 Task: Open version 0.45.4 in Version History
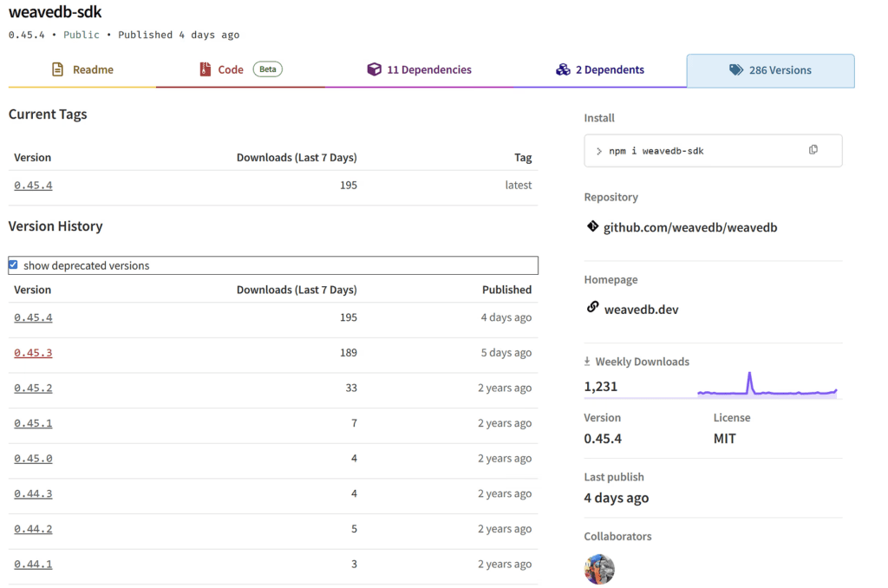34,317
